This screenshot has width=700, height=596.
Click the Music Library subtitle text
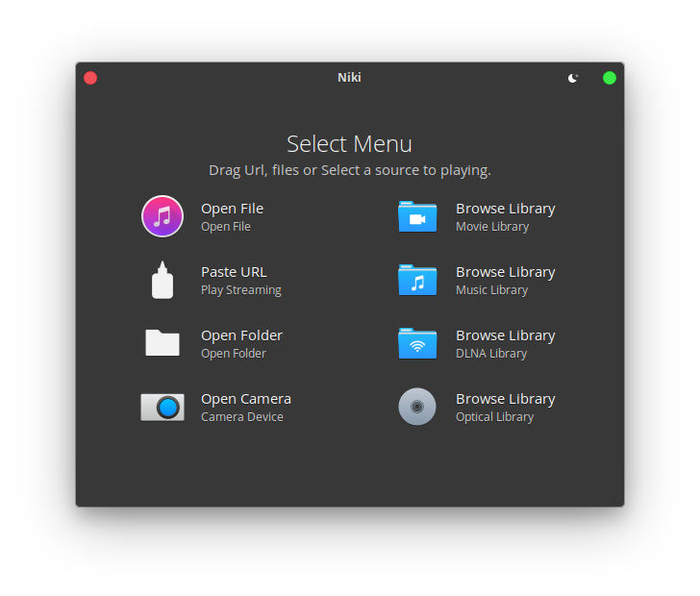coord(492,290)
